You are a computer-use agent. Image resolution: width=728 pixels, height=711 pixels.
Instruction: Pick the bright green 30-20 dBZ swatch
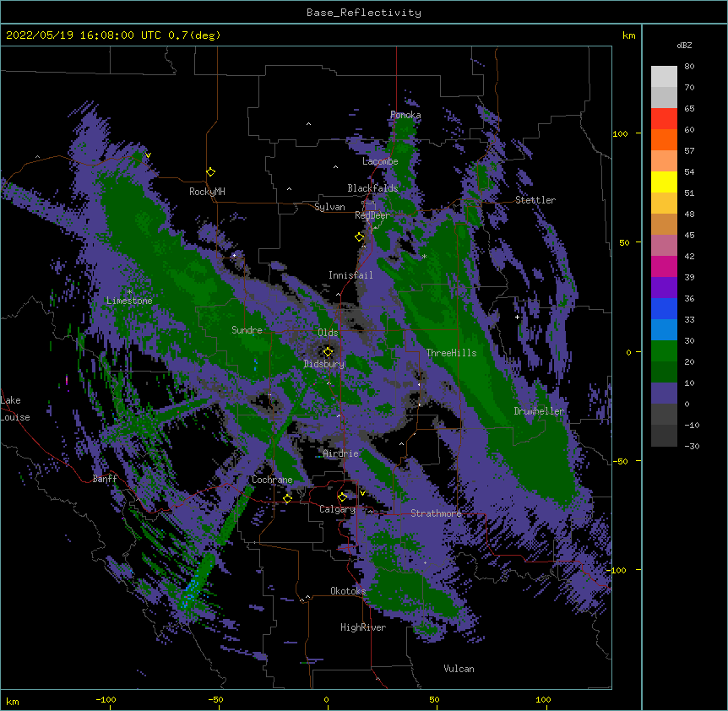(x=664, y=351)
